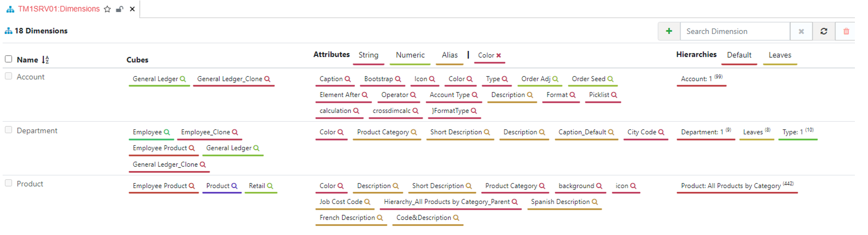Click the red trash delete icon
This screenshot has width=868, height=235.
tap(846, 31)
